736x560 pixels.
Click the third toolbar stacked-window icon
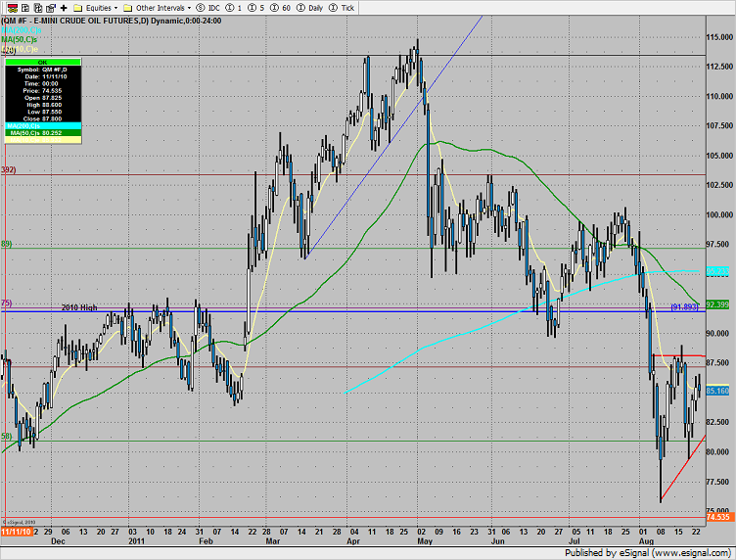tap(38, 8)
